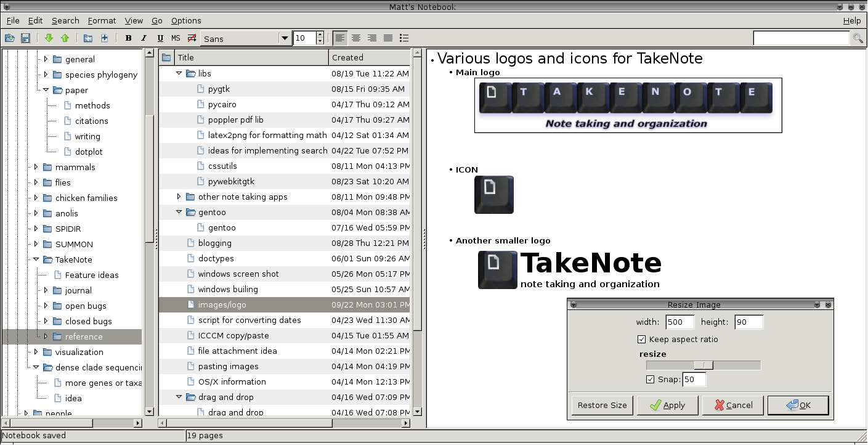Click the Save Notebook floppy icon
868x445 pixels.
(26, 38)
